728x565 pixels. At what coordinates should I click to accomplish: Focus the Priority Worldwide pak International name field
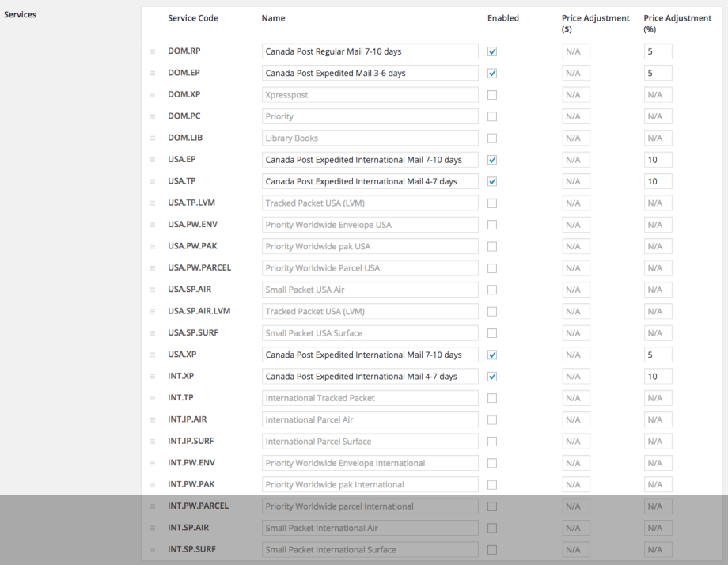pos(370,485)
